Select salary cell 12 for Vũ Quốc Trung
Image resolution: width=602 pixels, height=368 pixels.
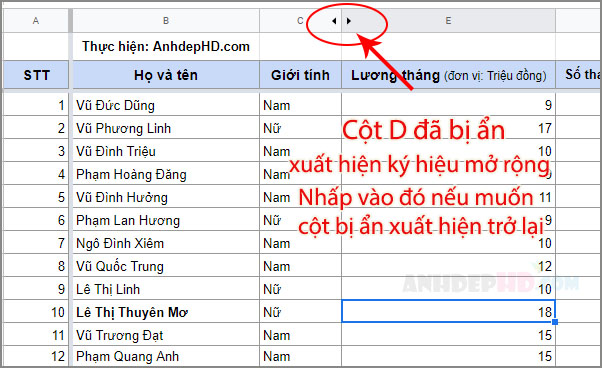coord(448,266)
